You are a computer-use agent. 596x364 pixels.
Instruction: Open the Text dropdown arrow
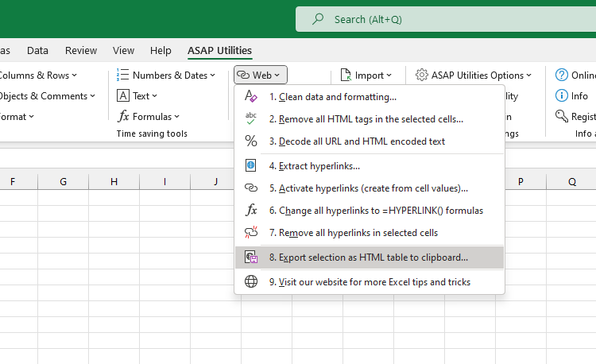pos(154,96)
